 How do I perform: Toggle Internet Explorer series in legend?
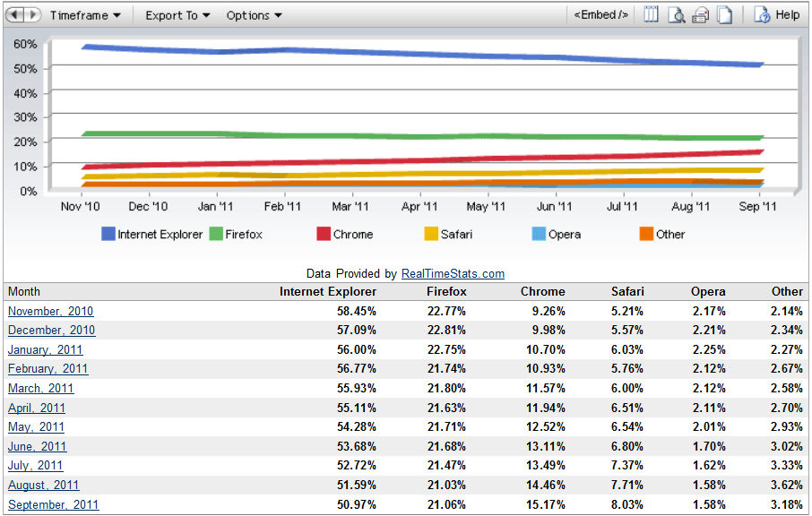(108, 235)
